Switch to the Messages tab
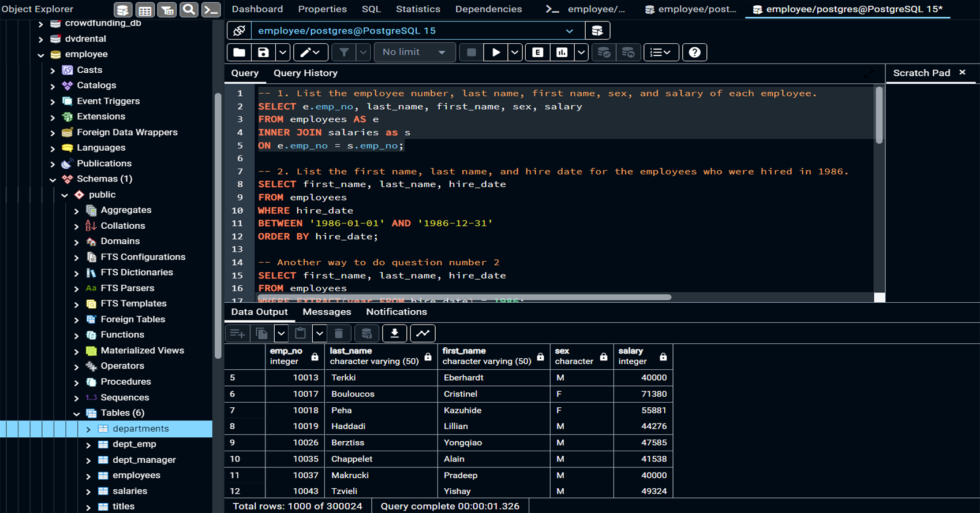The width and height of the screenshot is (980, 513). 327,312
